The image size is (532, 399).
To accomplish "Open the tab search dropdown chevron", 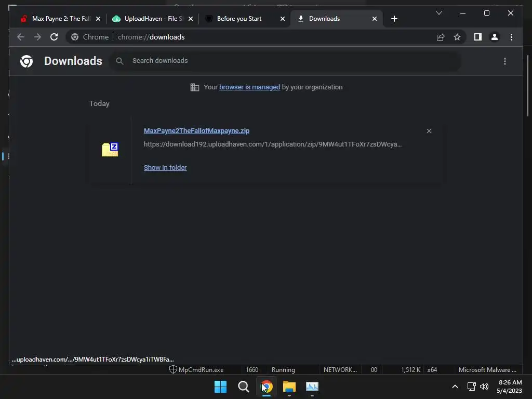I will (x=438, y=13).
